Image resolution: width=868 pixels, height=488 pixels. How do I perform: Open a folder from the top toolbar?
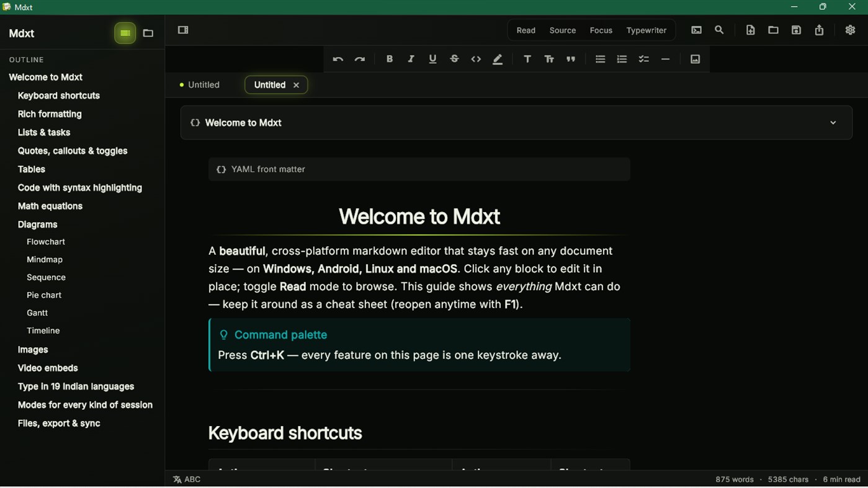[773, 30]
